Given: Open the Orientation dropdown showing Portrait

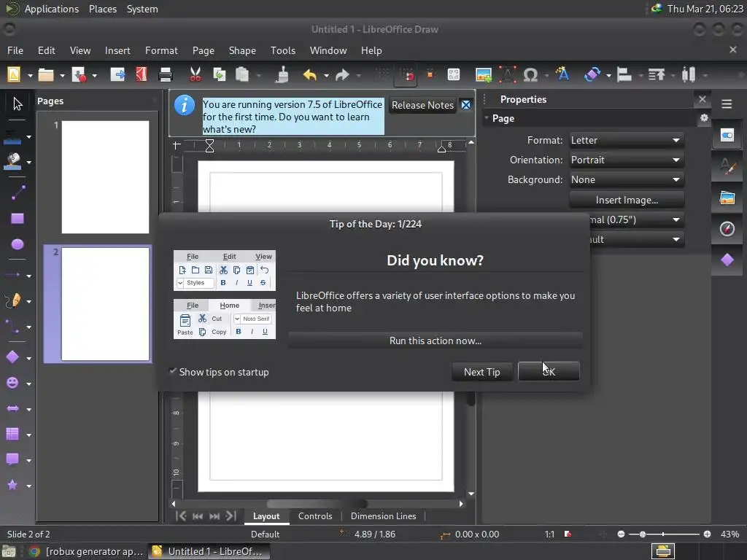Looking at the screenshot, I should pos(627,160).
